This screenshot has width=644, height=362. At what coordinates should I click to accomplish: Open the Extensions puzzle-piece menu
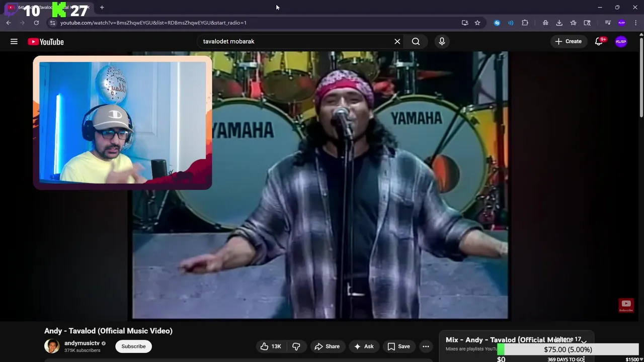click(525, 23)
